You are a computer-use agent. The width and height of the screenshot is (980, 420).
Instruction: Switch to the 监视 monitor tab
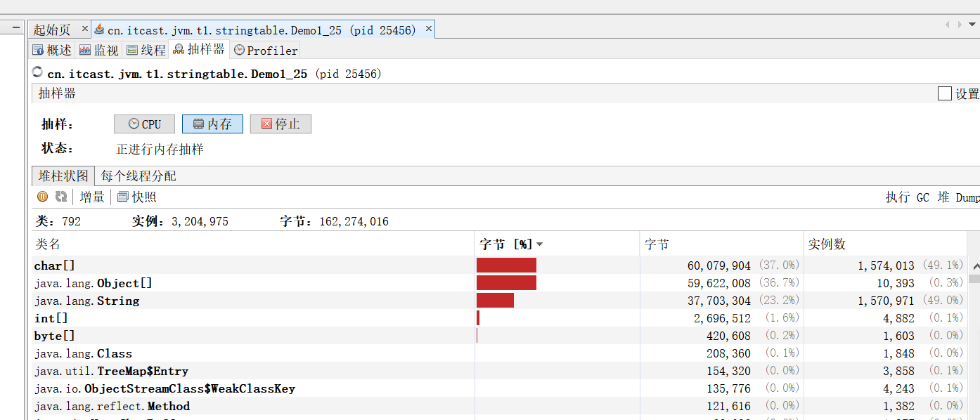click(x=98, y=50)
